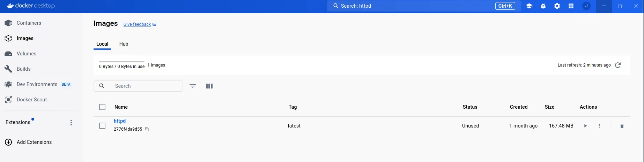Screen dimensions: 644x162
Task: Go to Containers in the sidebar
Action: click(x=29, y=23)
